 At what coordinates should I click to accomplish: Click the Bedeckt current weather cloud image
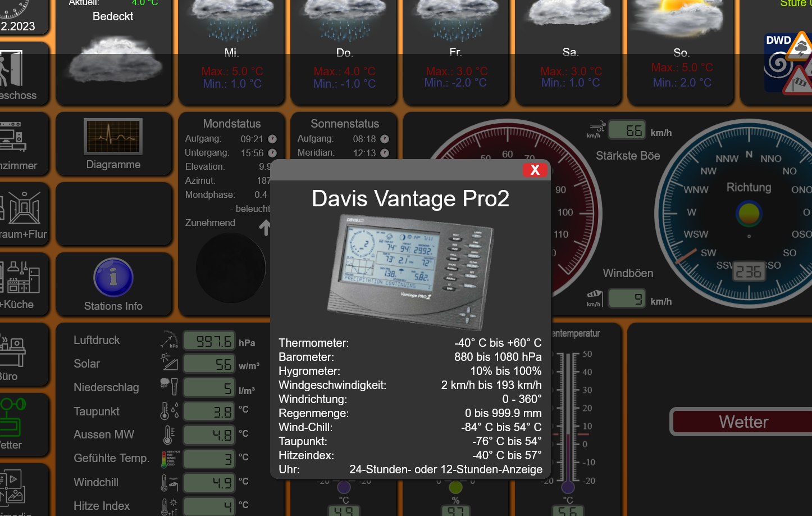click(x=115, y=60)
